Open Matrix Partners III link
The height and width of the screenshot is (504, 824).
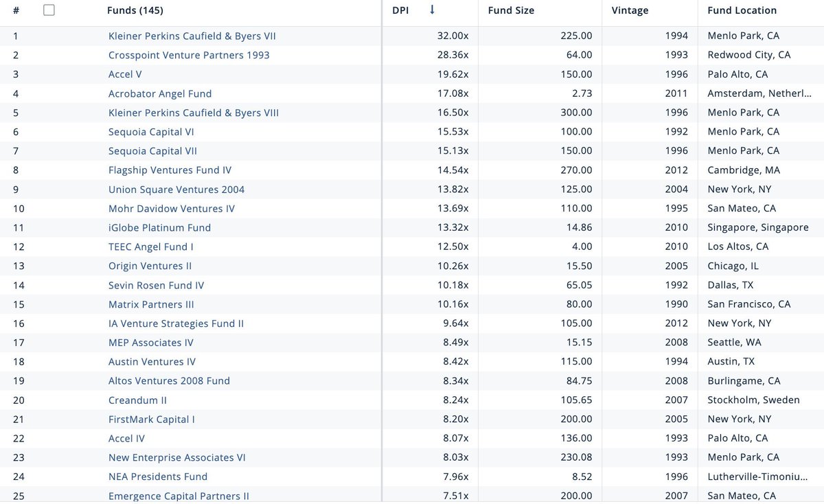151,304
